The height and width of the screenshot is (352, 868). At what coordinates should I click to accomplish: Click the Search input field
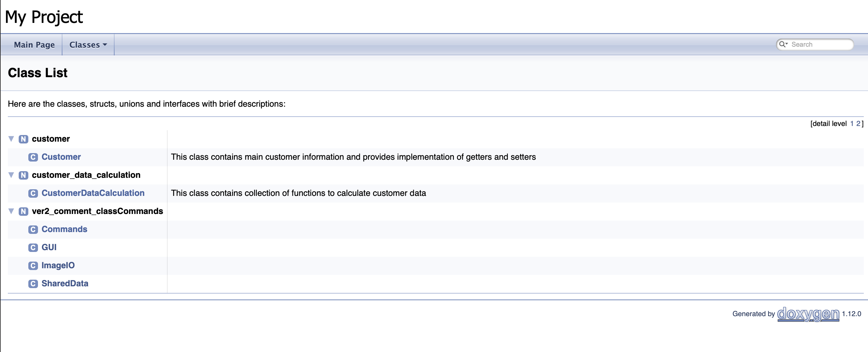820,45
